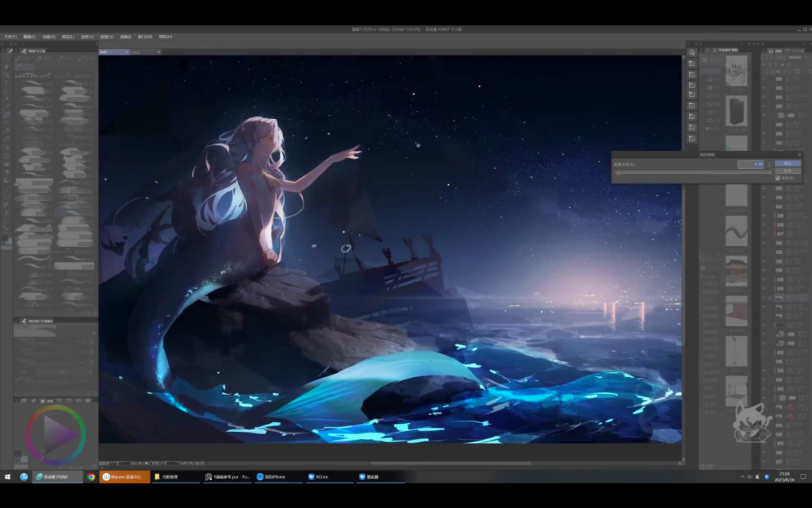Open the Windows Start menu
Image resolution: width=812 pixels, height=508 pixels.
(x=7, y=476)
